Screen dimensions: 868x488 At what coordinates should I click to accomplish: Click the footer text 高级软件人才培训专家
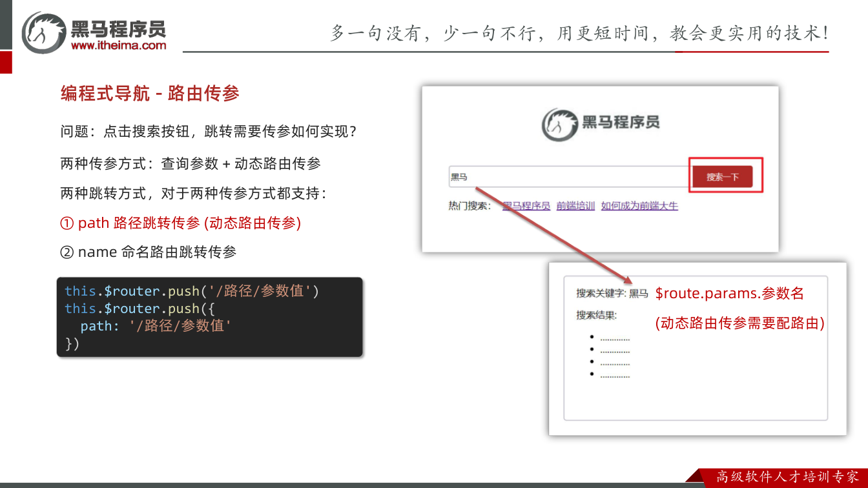[788, 478]
